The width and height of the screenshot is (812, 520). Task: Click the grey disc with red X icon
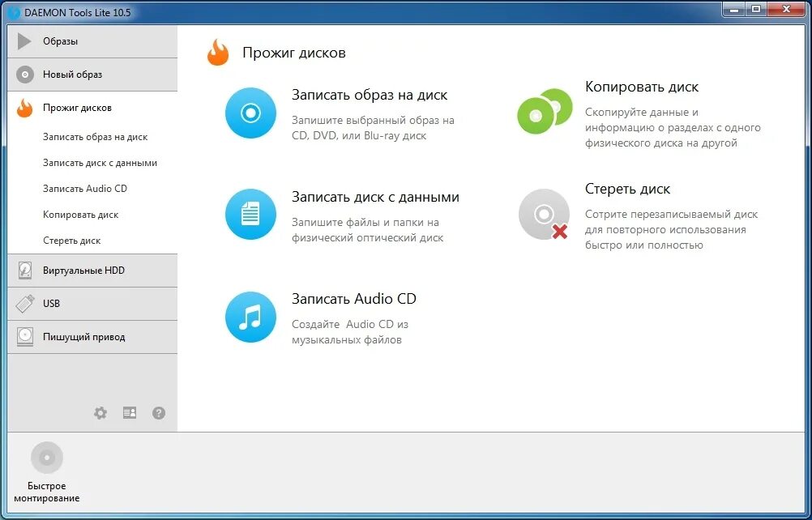pos(544,214)
